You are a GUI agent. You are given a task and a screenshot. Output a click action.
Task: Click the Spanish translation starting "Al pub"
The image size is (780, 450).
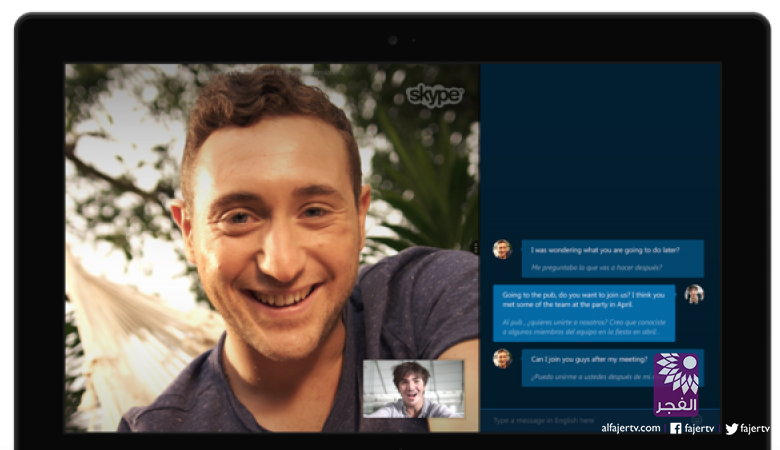(x=583, y=328)
